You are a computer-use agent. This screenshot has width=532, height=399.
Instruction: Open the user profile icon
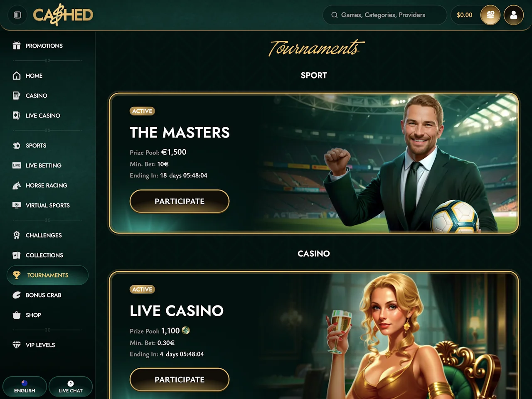pyautogui.click(x=514, y=15)
